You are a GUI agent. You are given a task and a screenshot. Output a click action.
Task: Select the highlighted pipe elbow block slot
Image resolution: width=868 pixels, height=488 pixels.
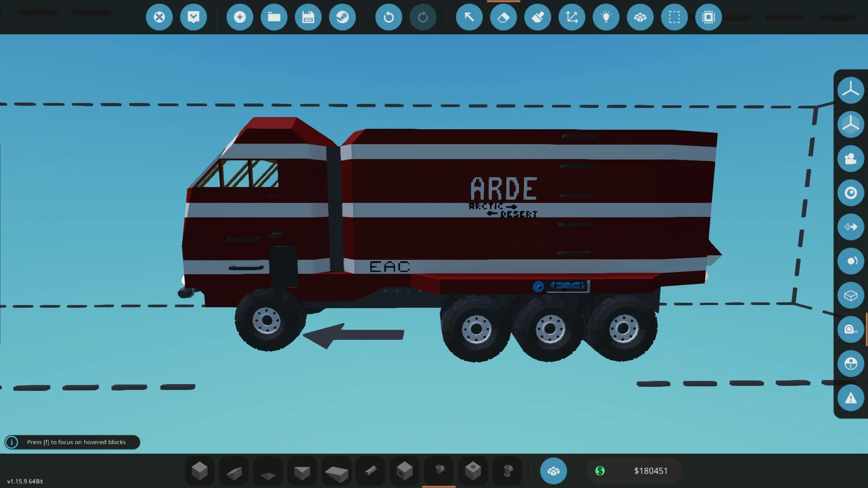point(439,471)
